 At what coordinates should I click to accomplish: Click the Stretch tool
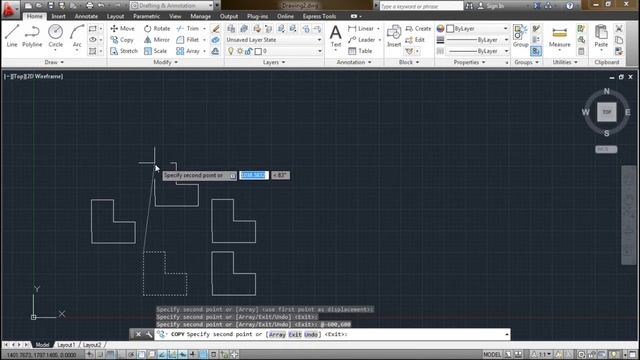[x=124, y=51]
